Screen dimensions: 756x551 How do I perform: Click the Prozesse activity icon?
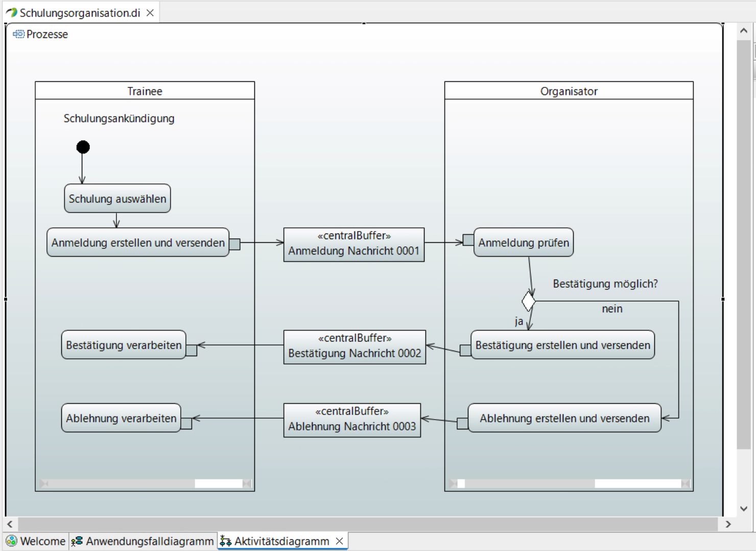[x=18, y=34]
